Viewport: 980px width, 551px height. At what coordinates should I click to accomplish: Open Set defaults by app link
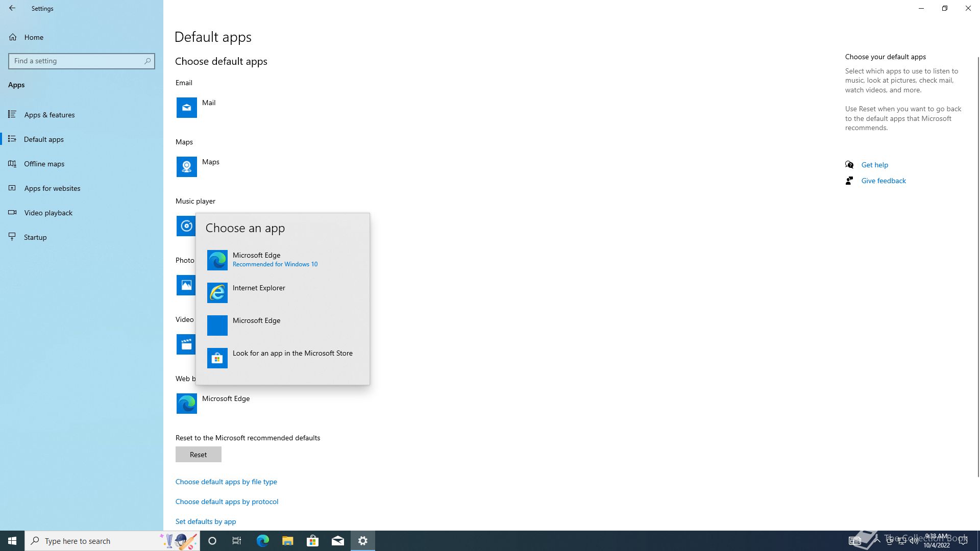(x=206, y=521)
